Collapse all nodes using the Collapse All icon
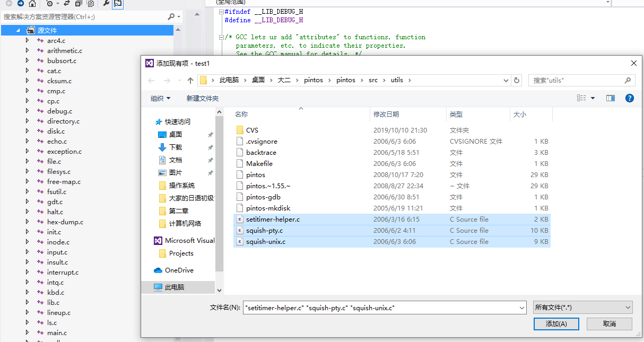 click(x=77, y=4)
